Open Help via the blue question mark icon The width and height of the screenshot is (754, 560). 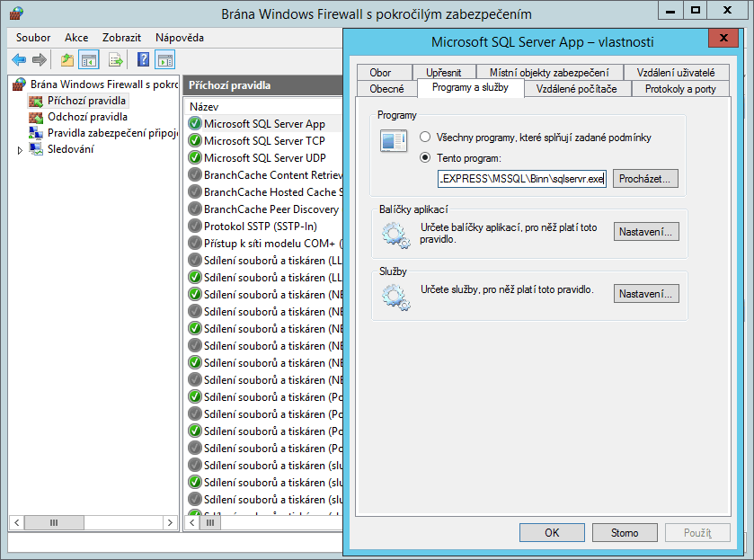(143, 59)
